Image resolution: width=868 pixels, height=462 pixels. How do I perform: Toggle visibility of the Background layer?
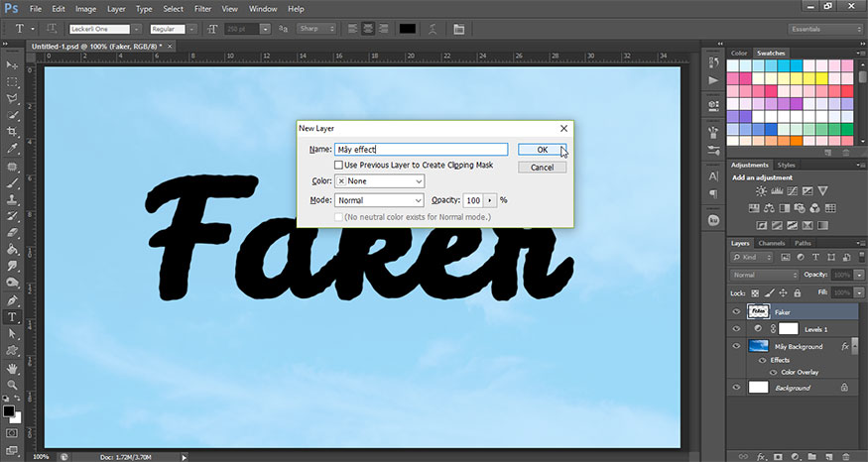pyautogui.click(x=736, y=388)
